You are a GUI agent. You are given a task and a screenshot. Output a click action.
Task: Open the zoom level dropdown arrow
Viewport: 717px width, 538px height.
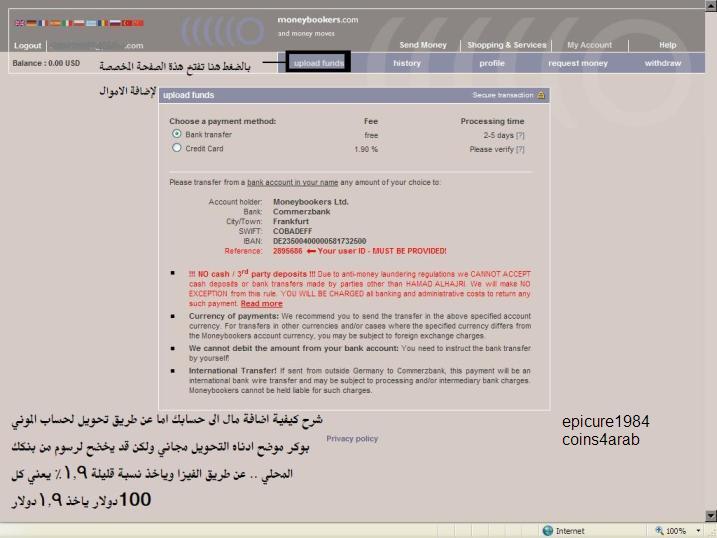coord(698,531)
